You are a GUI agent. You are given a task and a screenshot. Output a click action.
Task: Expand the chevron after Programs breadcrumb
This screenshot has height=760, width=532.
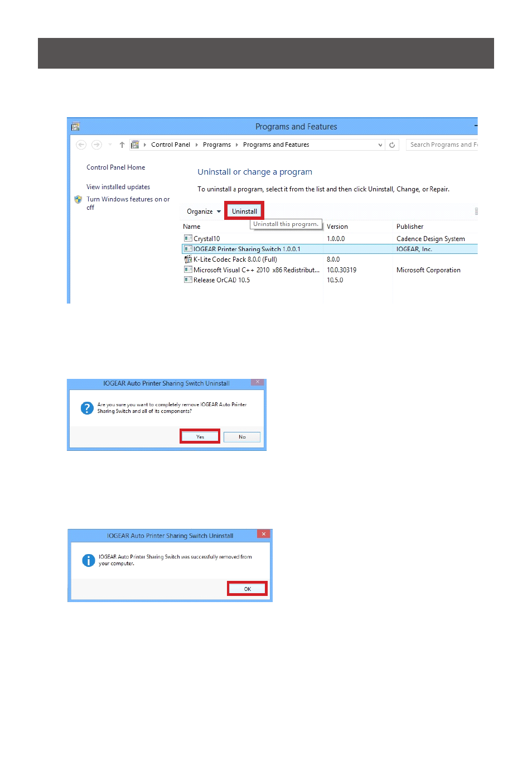237,145
